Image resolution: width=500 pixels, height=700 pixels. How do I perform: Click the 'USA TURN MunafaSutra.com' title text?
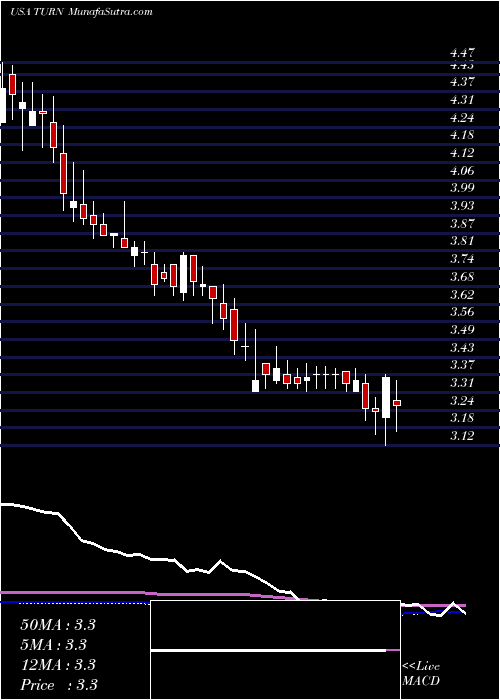pyautogui.click(x=81, y=12)
